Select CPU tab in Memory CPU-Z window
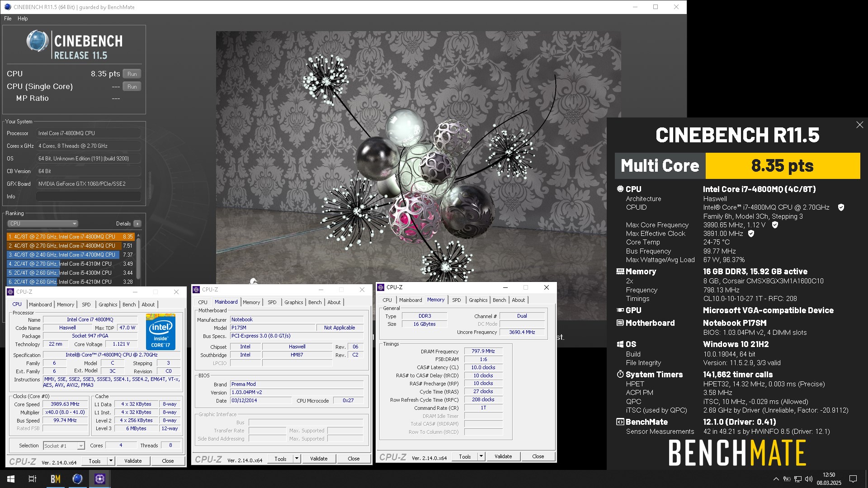This screenshot has width=868, height=488. click(x=387, y=300)
